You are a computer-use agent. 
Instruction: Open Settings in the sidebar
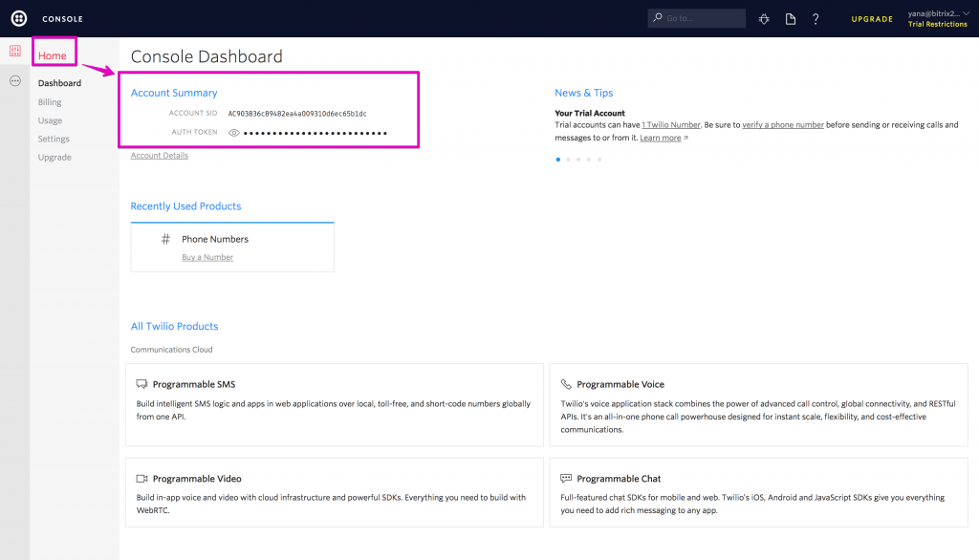click(54, 139)
